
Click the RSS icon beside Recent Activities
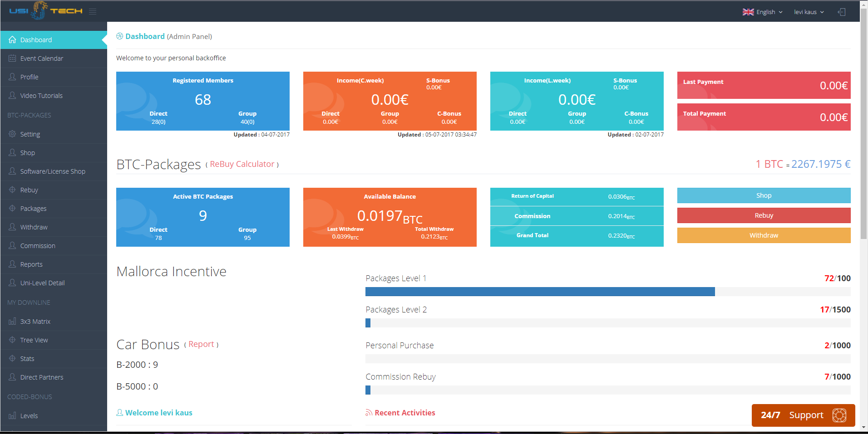click(x=369, y=413)
